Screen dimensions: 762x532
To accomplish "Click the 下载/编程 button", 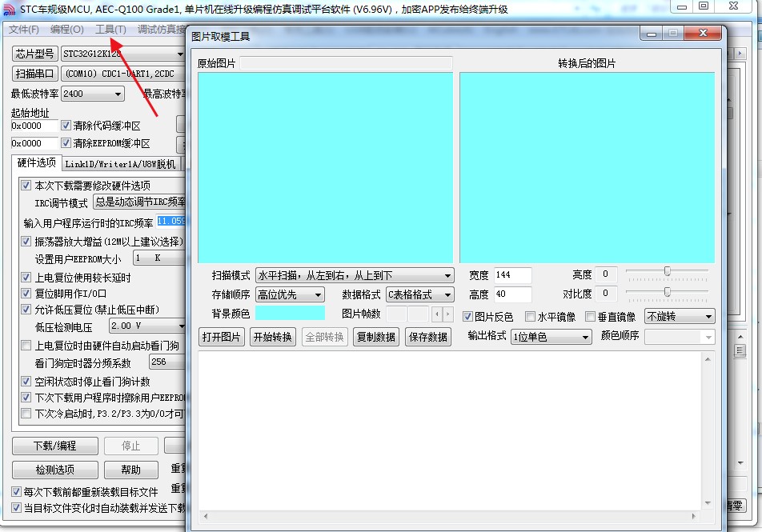I will 55,446.
